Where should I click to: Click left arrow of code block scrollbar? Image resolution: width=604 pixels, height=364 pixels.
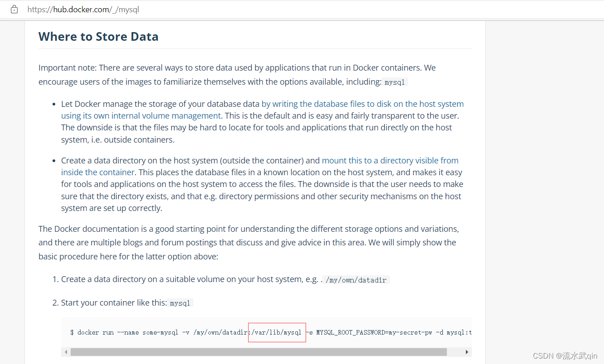click(x=66, y=352)
